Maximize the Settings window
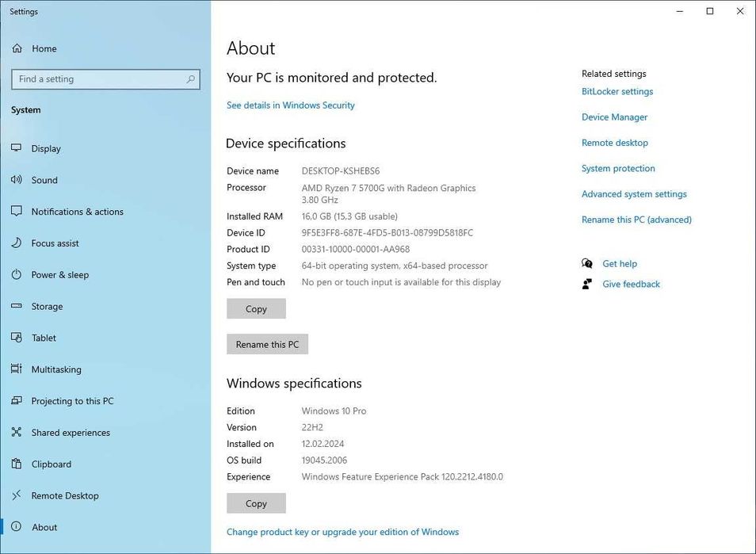Viewport: 756px width, 554px height. 710,11
